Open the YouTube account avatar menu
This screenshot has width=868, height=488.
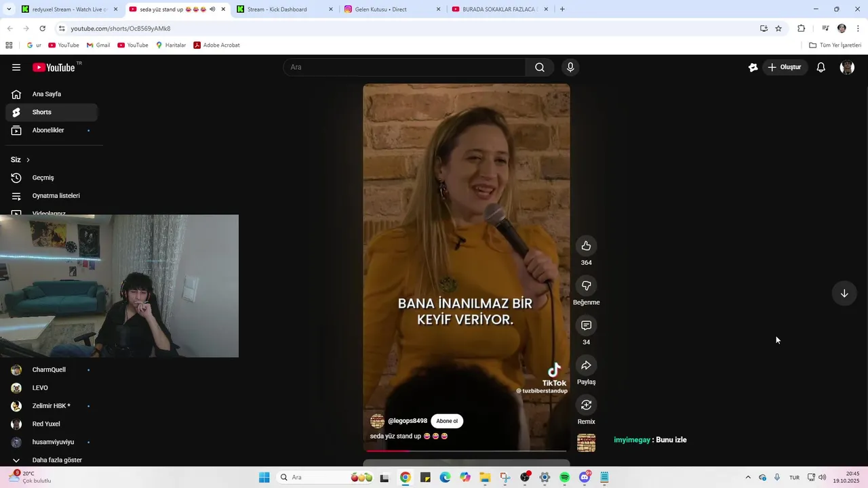(847, 67)
